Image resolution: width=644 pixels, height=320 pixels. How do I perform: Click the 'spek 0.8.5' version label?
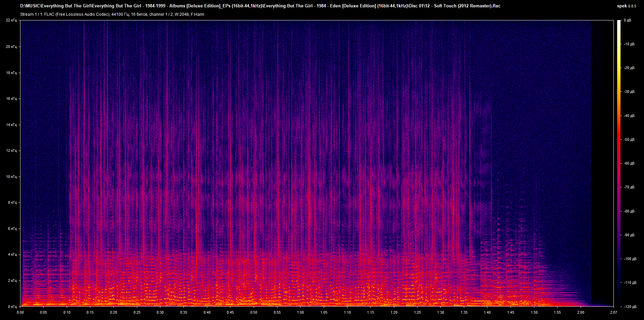point(627,6)
